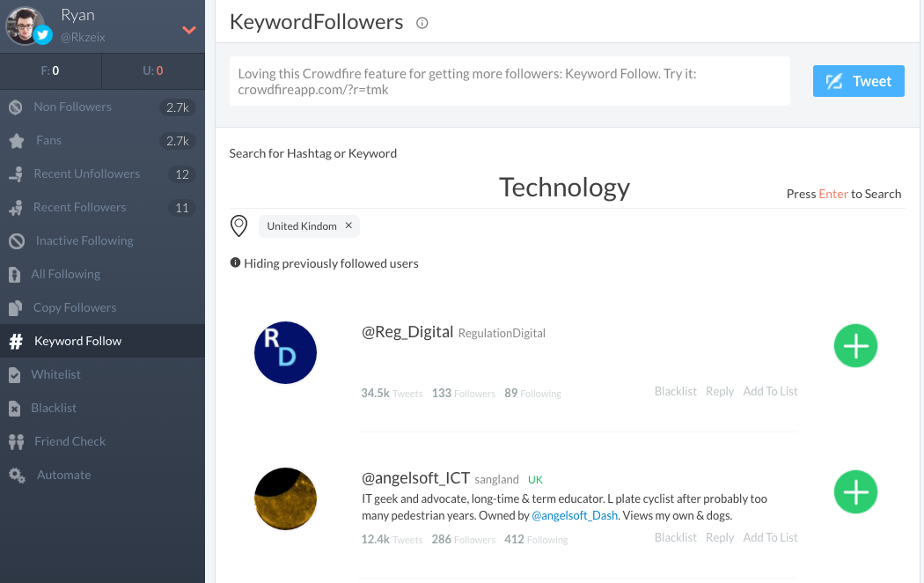Click the 412 Following count
The height and width of the screenshot is (583, 924).
536,539
